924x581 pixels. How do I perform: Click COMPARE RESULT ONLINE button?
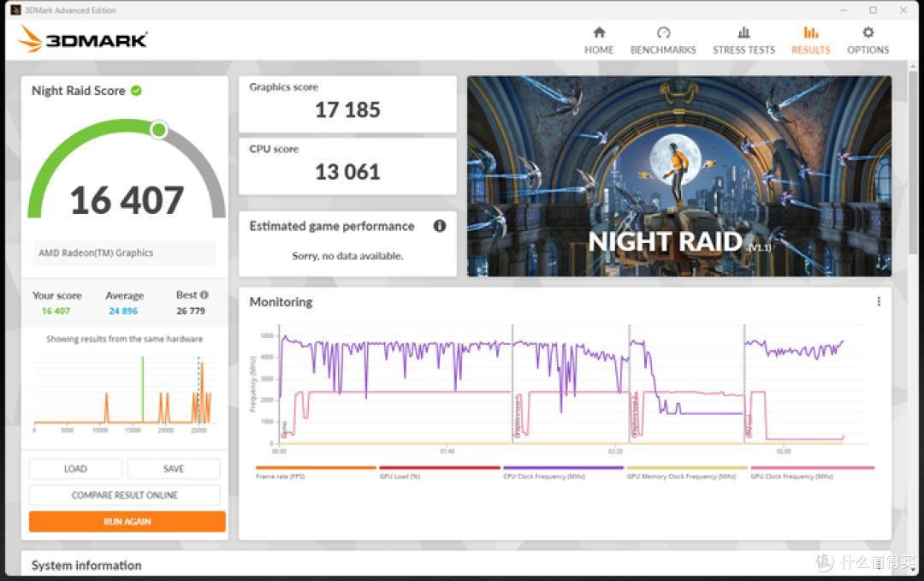[124, 495]
